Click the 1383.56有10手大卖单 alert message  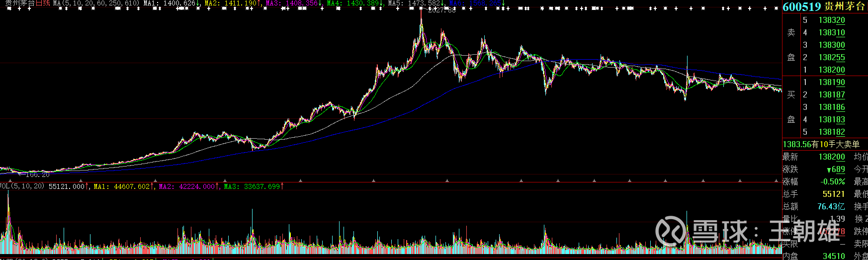click(x=821, y=144)
